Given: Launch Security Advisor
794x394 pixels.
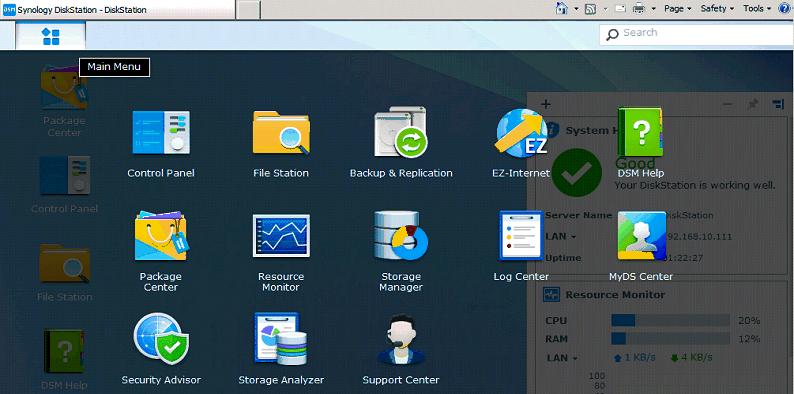Looking at the screenshot, I should pos(161,349).
